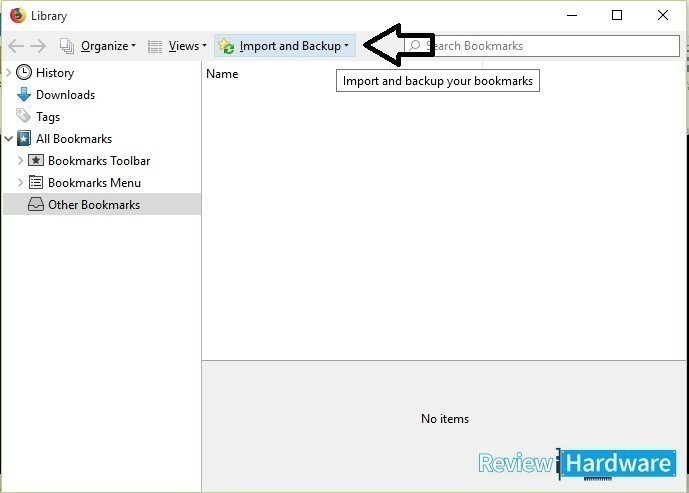Click the forward arrow in Library toolbar
The image size is (689, 493).
pyautogui.click(x=38, y=46)
